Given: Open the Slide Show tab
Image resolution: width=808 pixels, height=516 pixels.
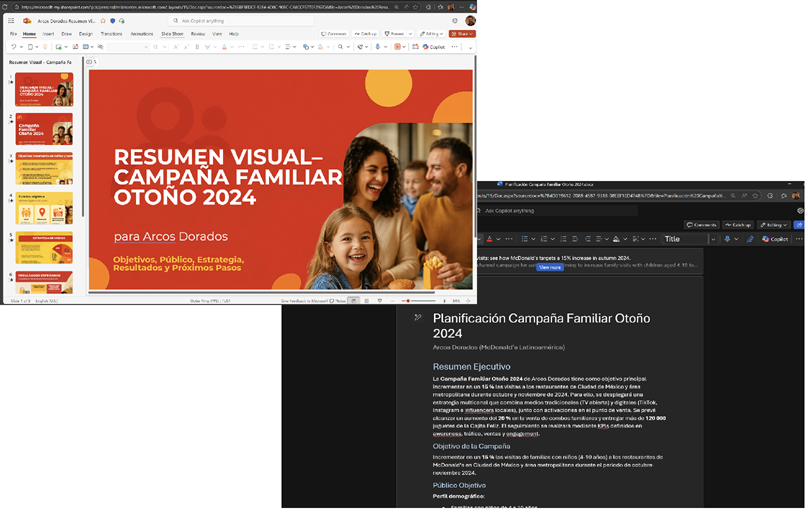Looking at the screenshot, I should pos(172,34).
